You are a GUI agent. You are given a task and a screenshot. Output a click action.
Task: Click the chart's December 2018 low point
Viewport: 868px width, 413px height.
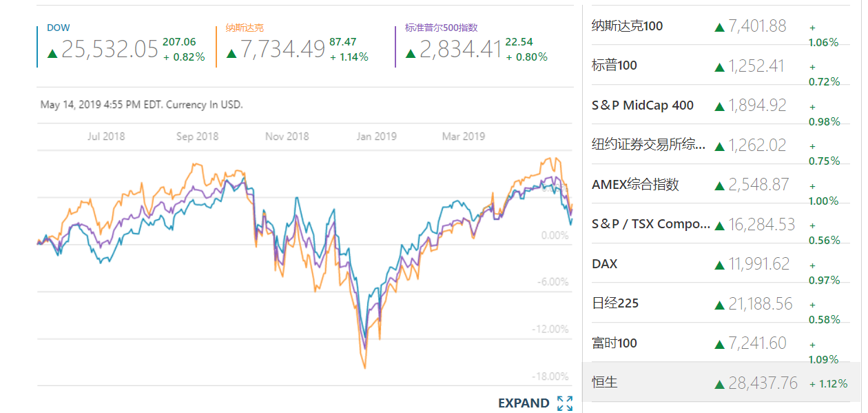364,367
